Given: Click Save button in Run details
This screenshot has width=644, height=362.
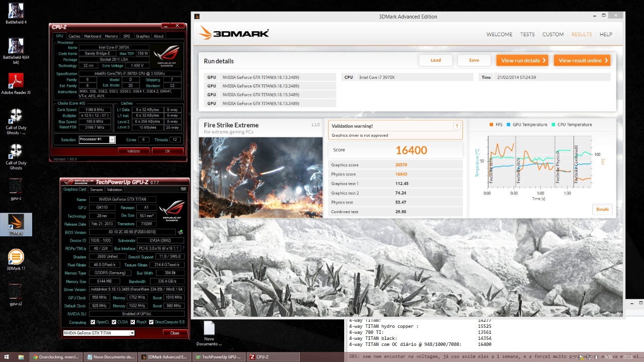Looking at the screenshot, I should click(x=474, y=60).
